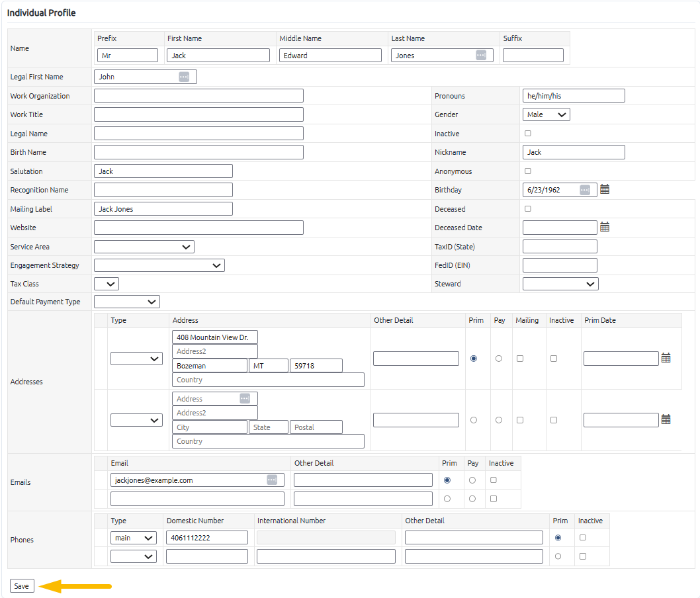Click the ellipsis icon in jackjones email field
Viewport: 700px width, 598px height.
pos(272,480)
